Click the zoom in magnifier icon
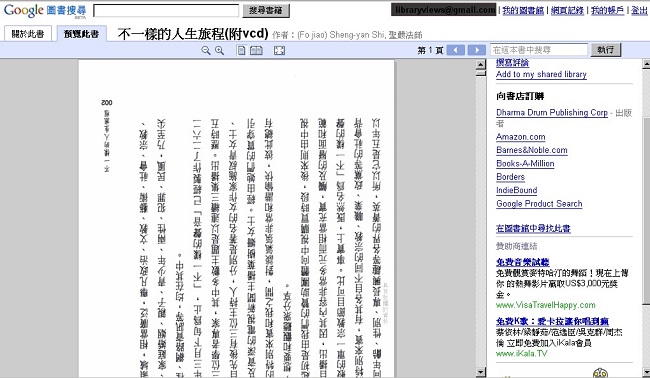This screenshot has width=650, height=378. click(219, 50)
